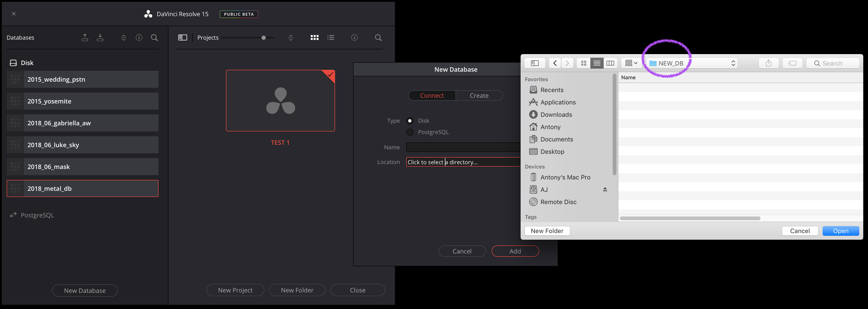
Task: Select Antony's Mac Pro device
Action: [x=565, y=177]
